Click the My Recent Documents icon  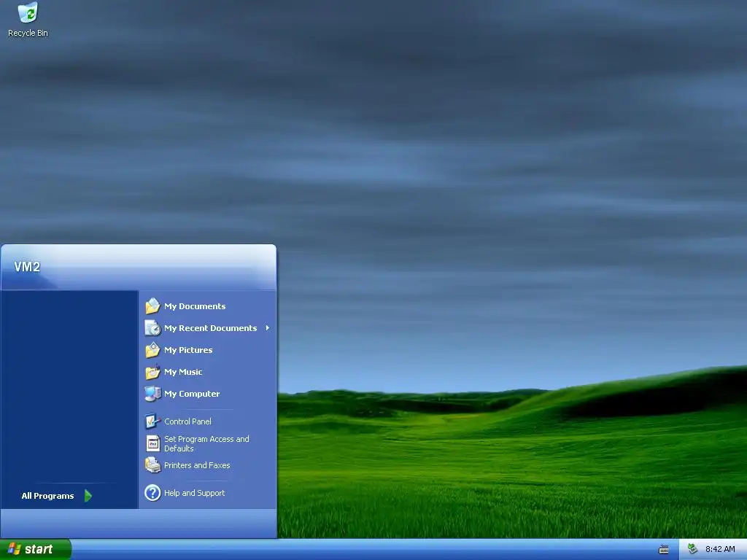click(x=152, y=327)
